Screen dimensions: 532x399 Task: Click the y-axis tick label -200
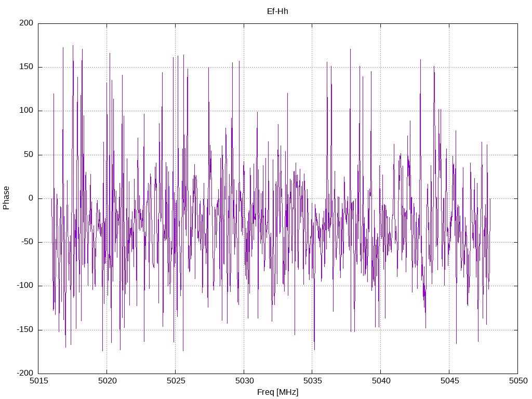click(25, 373)
